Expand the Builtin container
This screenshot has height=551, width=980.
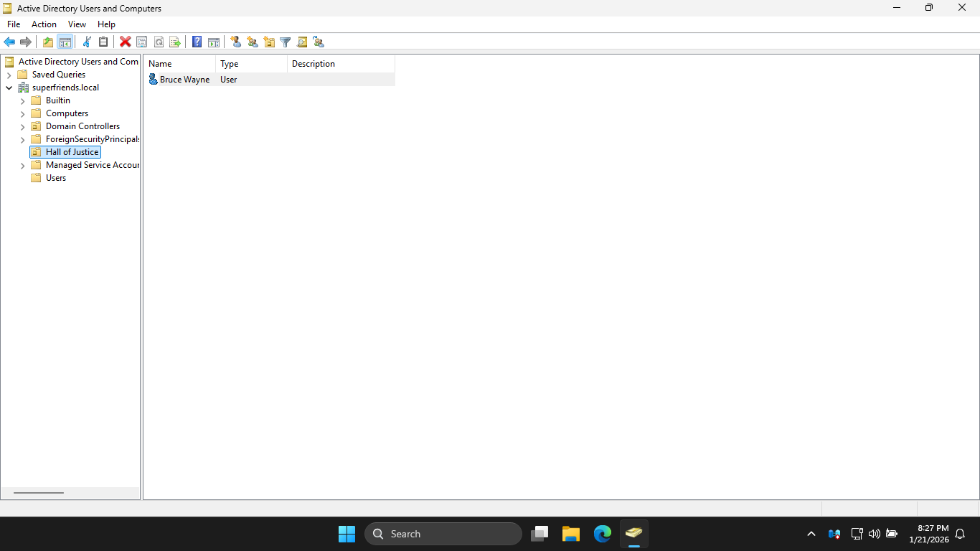[23, 101]
